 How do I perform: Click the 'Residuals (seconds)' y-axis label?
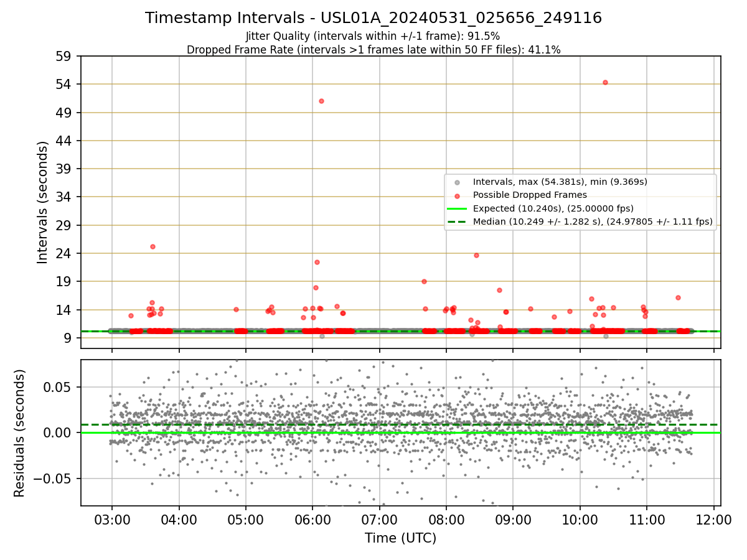pyautogui.click(x=20, y=432)
